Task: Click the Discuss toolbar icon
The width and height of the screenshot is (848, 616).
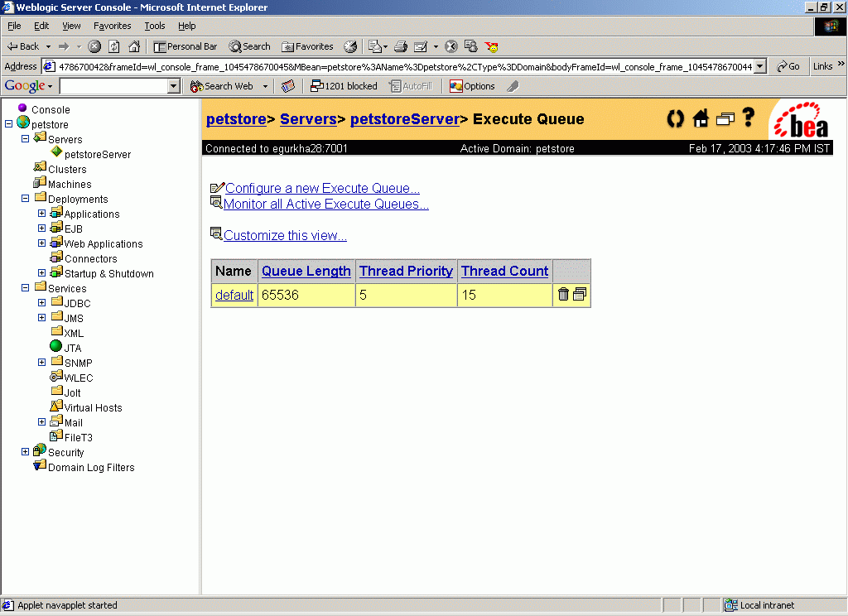Action: (x=471, y=46)
